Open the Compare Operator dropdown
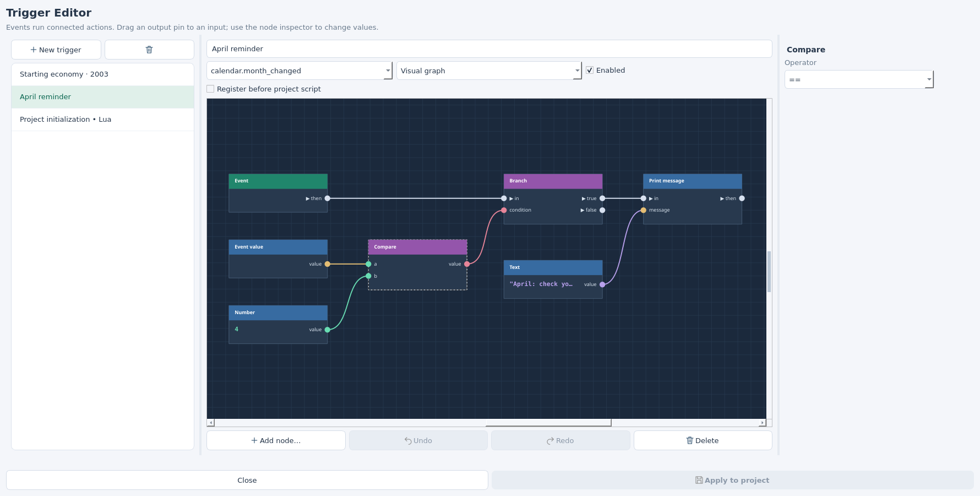This screenshot has height=496, width=980. click(x=859, y=79)
